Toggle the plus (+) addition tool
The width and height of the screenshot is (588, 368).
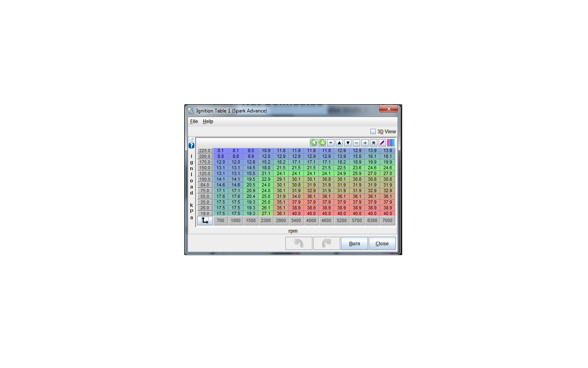coord(365,143)
